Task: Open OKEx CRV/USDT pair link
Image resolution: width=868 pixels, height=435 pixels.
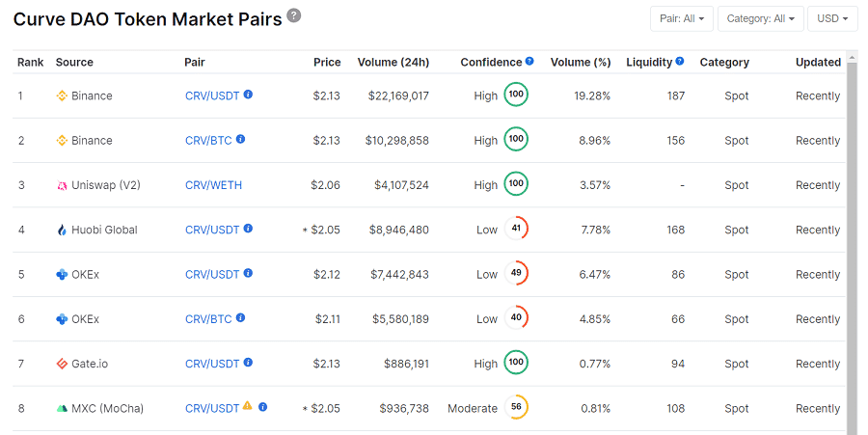Action: [x=212, y=275]
